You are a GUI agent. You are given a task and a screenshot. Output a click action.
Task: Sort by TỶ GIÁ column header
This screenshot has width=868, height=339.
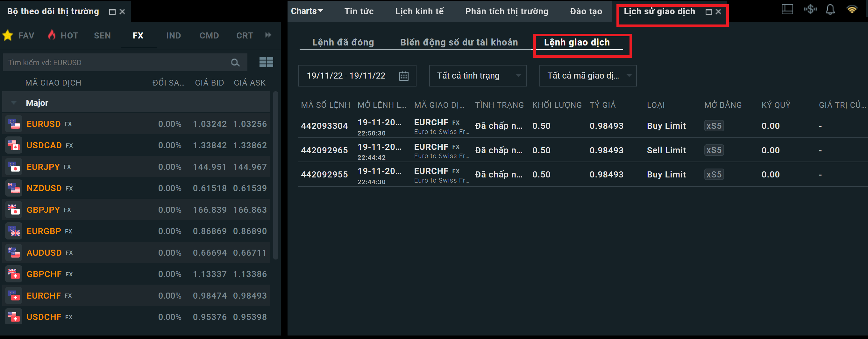pos(602,105)
